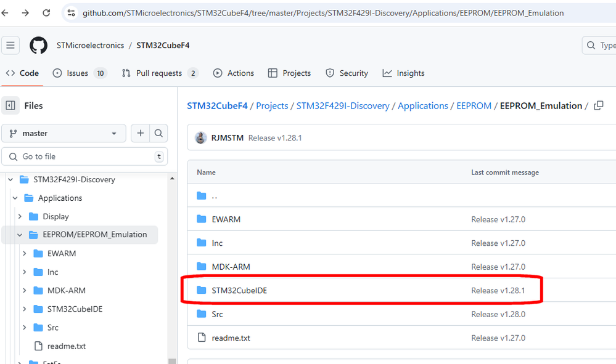
Task: Open 'Release v1.27.0' commit for EWARM
Action: coord(498,220)
